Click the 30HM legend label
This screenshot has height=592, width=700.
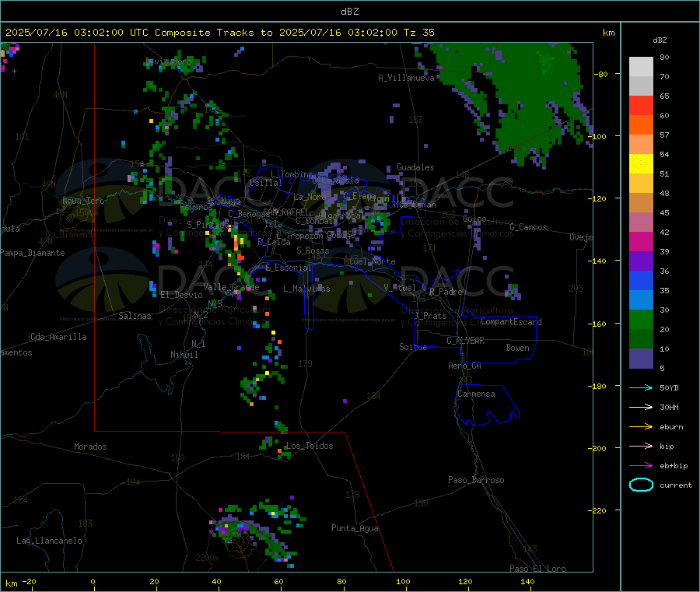click(x=669, y=407)
